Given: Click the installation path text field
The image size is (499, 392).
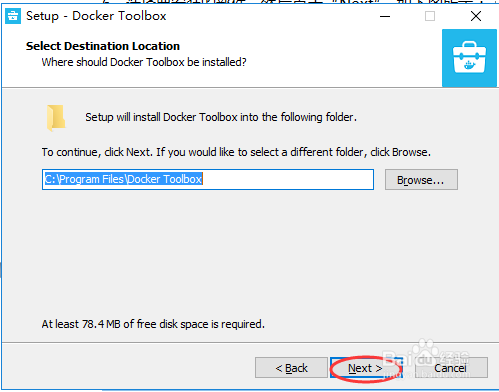Looking at the screenshot, I should 208,179.
